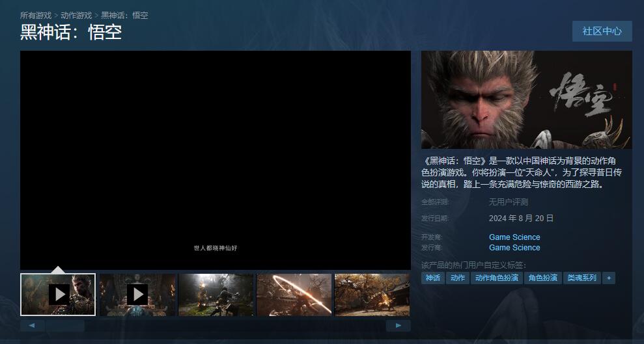Click the 该产品的热门用户自定义标签 label
The image size is (644, 344).
pos(473,265)
